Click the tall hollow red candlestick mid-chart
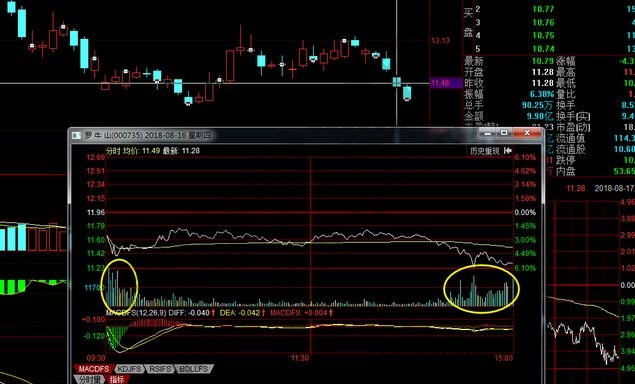 click(x=230, y=66)
